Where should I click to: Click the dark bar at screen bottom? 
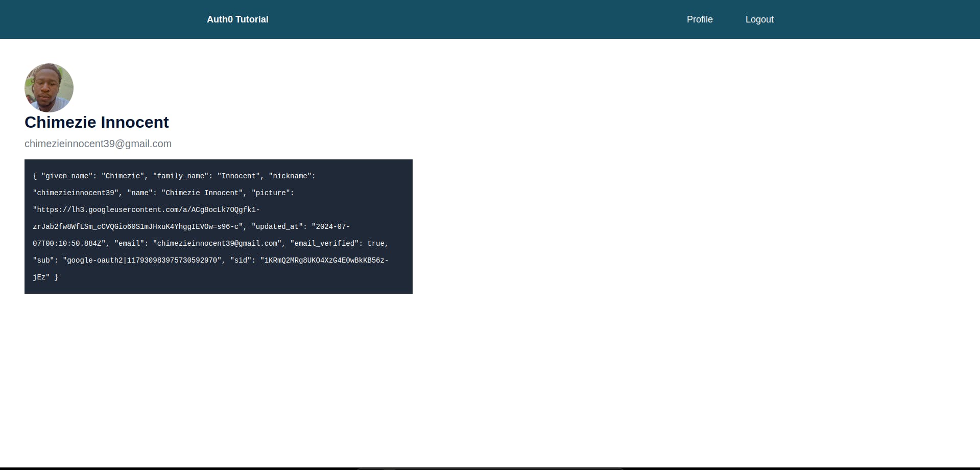489,467
